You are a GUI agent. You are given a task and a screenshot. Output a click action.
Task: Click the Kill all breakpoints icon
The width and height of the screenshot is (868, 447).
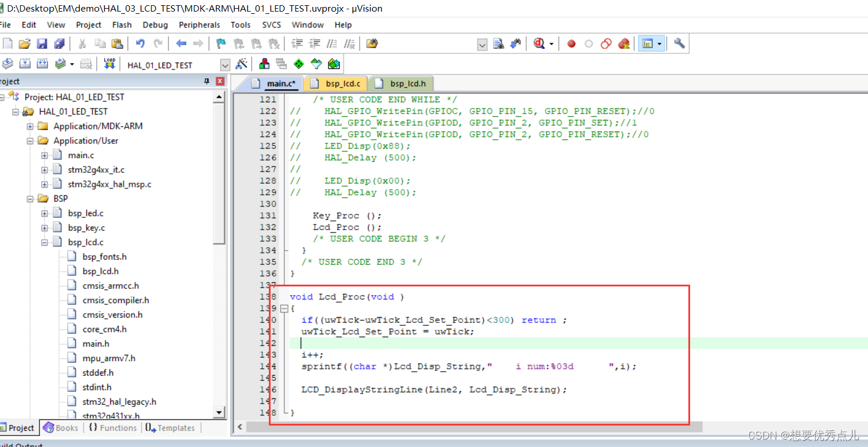625,43
